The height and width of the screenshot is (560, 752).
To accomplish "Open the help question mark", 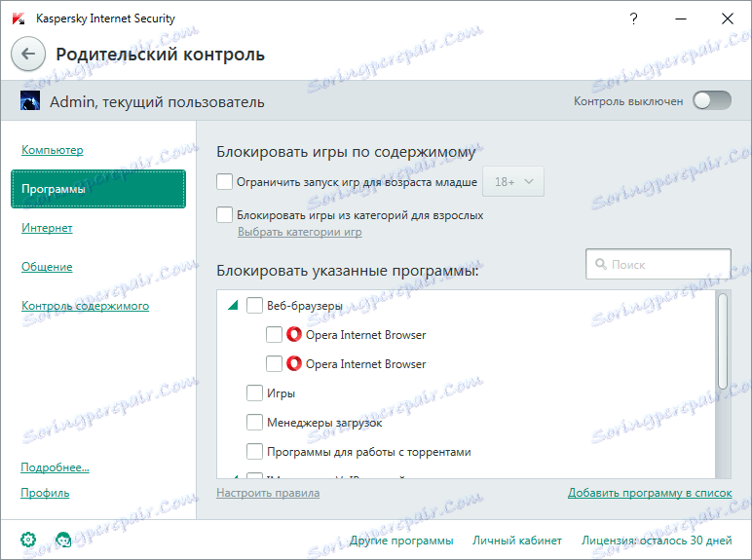I will (x=633, y=19).
